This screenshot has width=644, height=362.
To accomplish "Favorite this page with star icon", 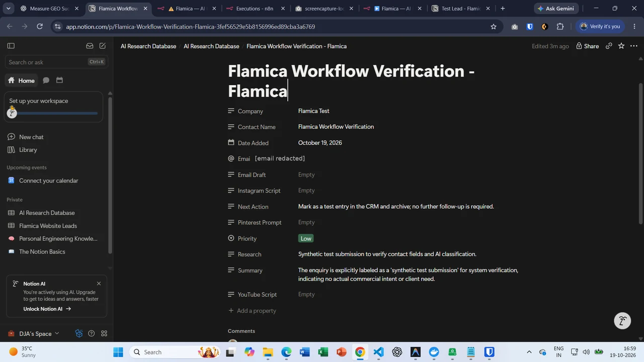I will pos(621,46).
